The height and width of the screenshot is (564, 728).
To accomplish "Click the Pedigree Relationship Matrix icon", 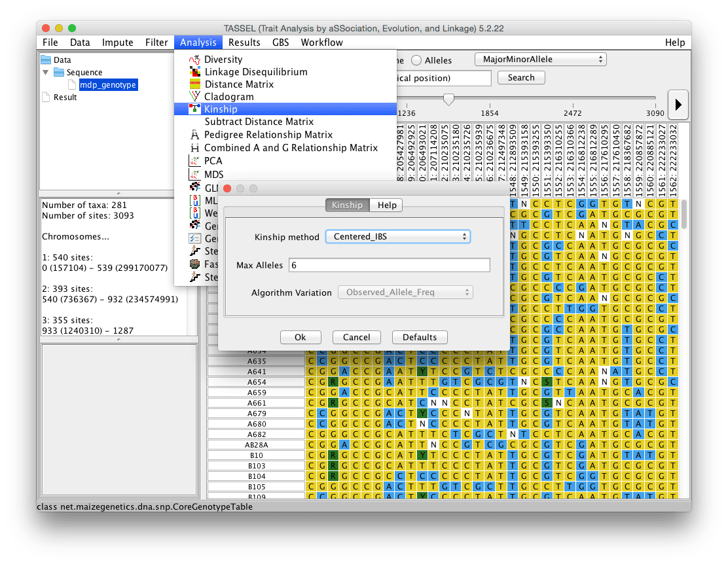I will 194,135.
